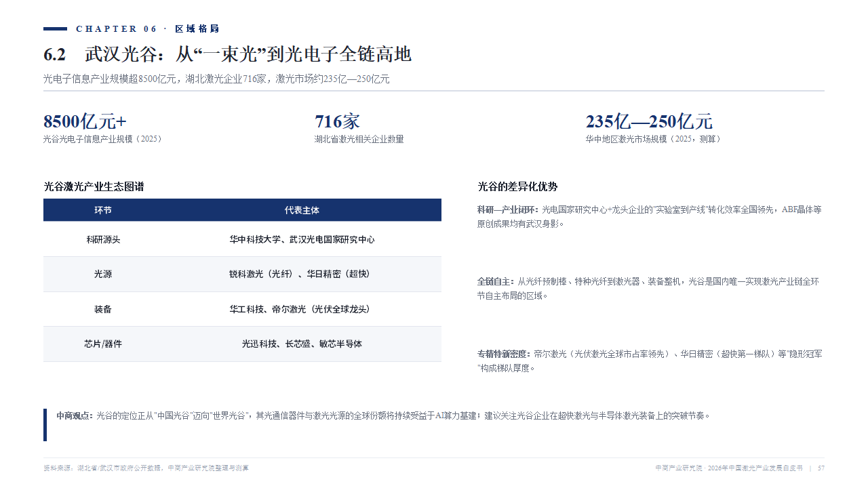Image resolution: width=868 pixels, height=488 pixels.
Task: Click the '中商观点' commentary paragraph
Action: (383, 415)
